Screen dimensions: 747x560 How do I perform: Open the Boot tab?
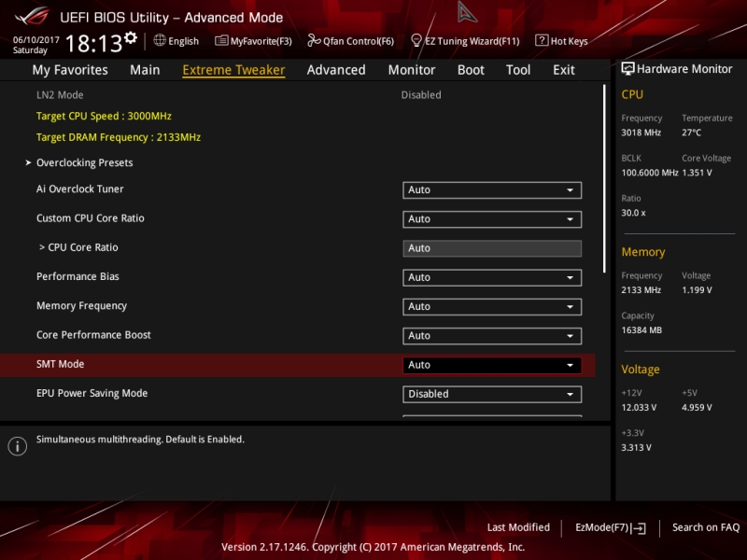[471, 70]
